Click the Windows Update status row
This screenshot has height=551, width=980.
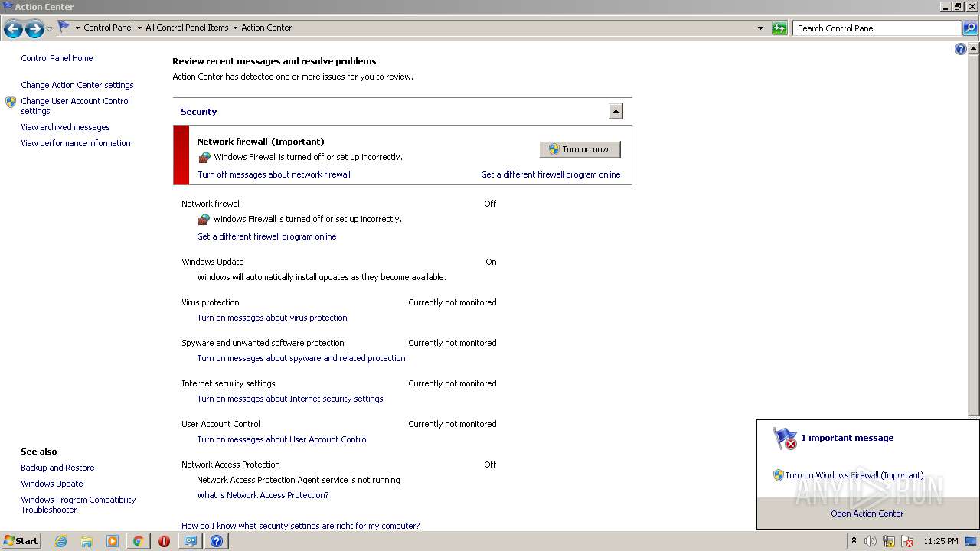pos(338,262)
